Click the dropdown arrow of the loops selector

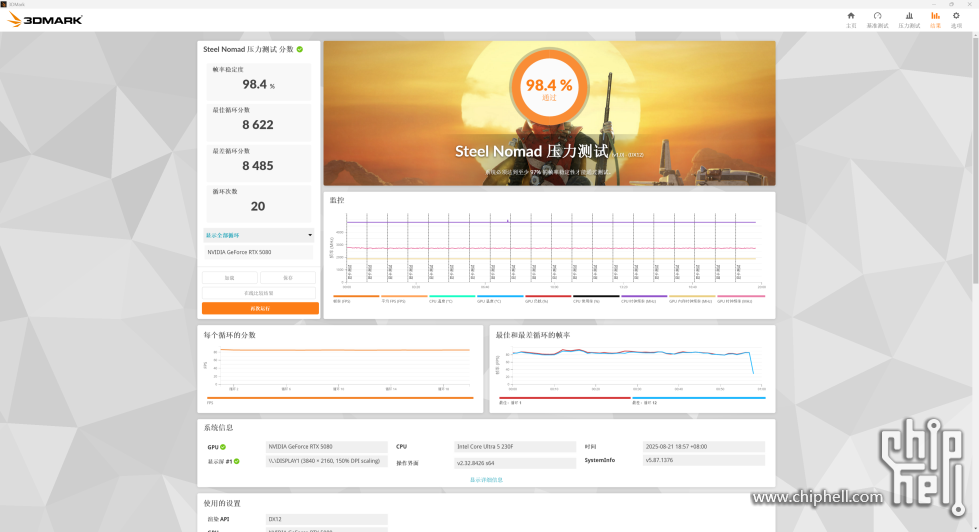point(310,235)
